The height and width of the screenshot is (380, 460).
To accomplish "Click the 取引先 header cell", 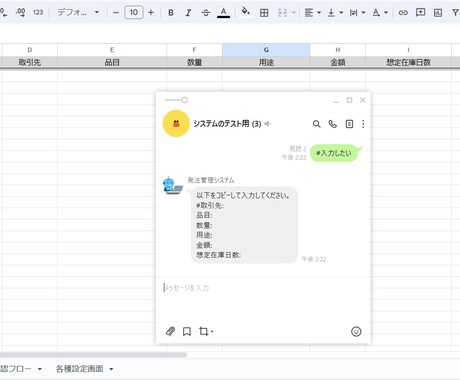I will click(x=30, y=62).
